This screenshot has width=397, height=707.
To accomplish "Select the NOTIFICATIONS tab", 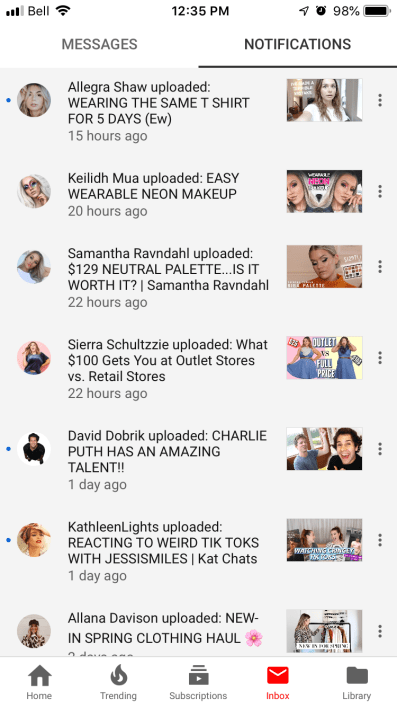I will tap(298, 44).
